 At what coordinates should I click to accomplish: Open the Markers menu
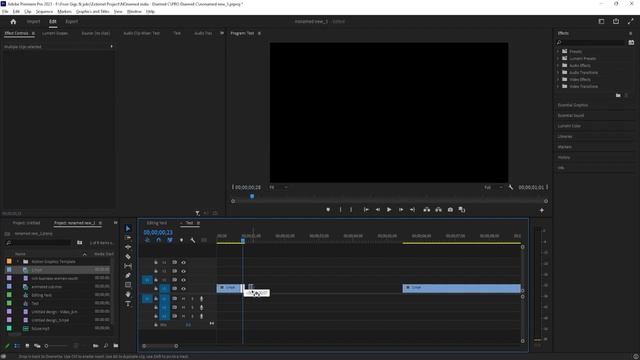(x=64, y=11)
